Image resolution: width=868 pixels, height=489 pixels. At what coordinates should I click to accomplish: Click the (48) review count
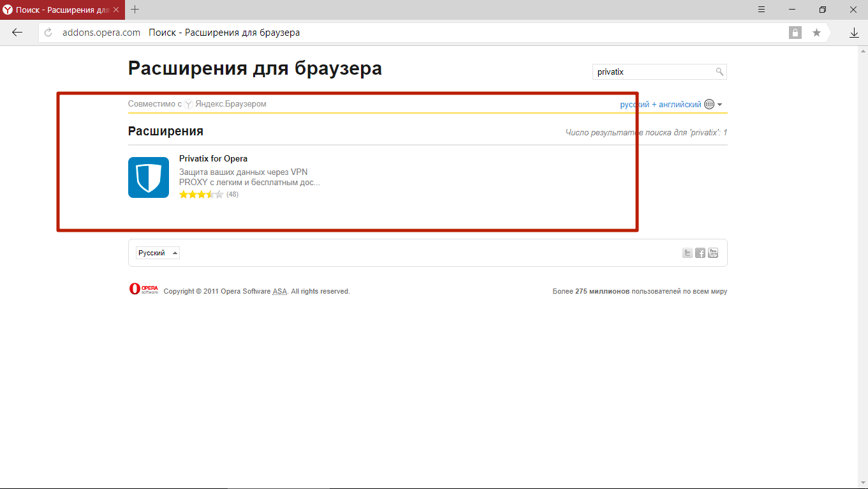(x=232, y=194)
